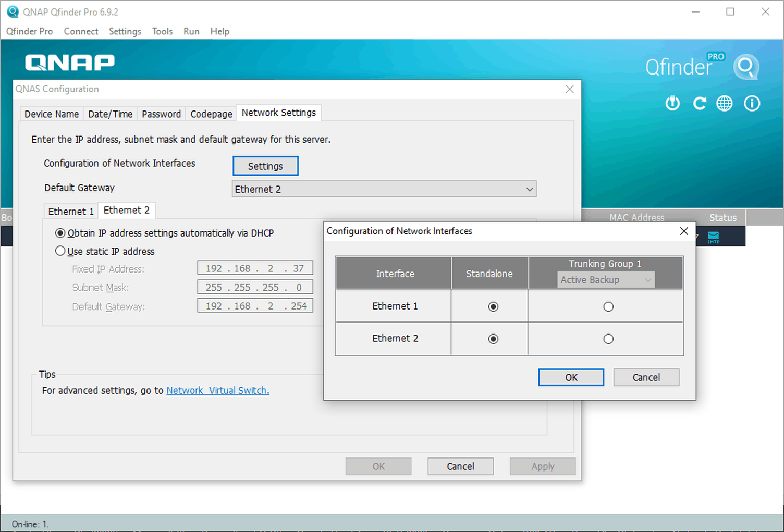Maximize the Qfinder Pro window

(730, 11)
